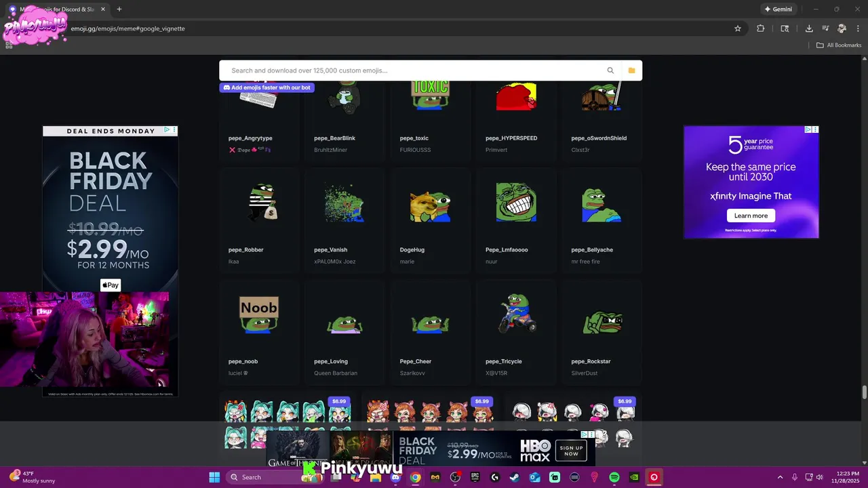
Task: Click the yellow folder icon in the search bar
Action: pyautogui.click(x=631, y=70)
